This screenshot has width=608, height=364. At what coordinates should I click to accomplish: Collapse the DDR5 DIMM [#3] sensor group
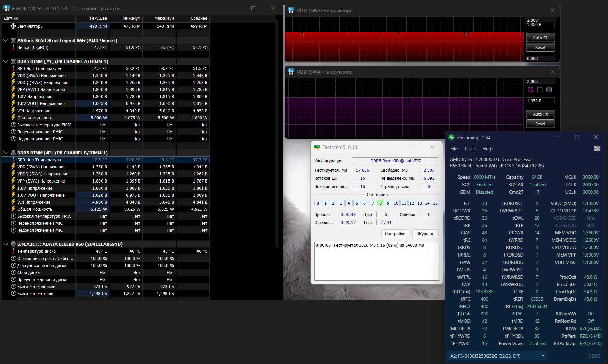pos(5,153)
